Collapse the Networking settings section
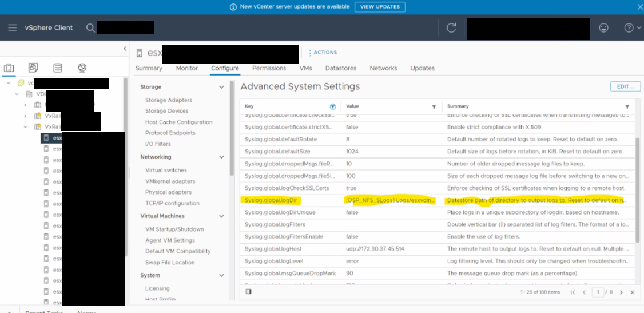Viewport: 644px width, 313px height. 221,157
